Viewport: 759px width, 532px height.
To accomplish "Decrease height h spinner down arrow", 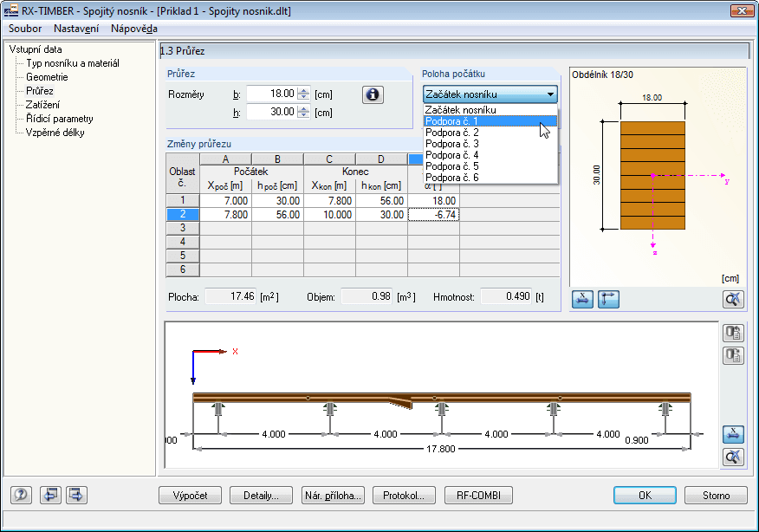I will (303, 115).
